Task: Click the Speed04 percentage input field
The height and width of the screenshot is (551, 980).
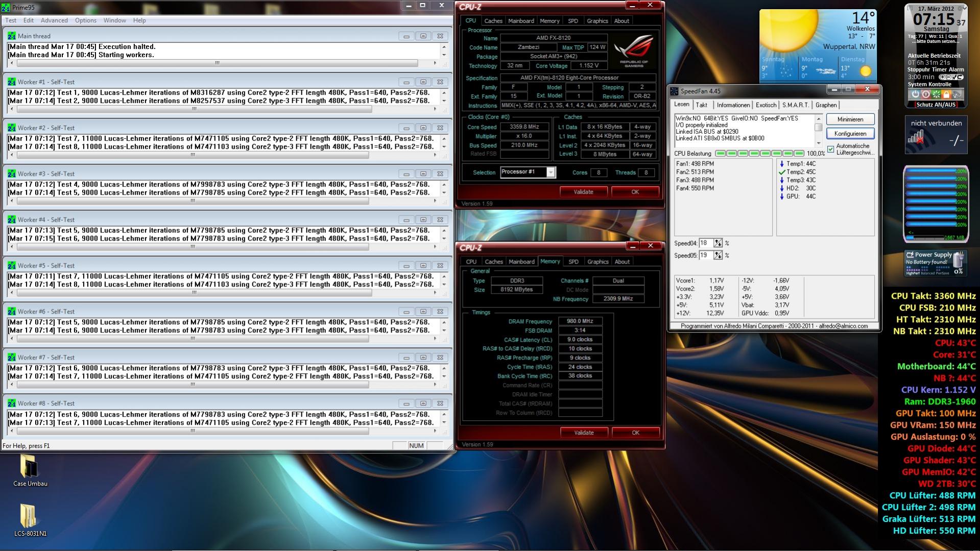Action: [706, 243]
